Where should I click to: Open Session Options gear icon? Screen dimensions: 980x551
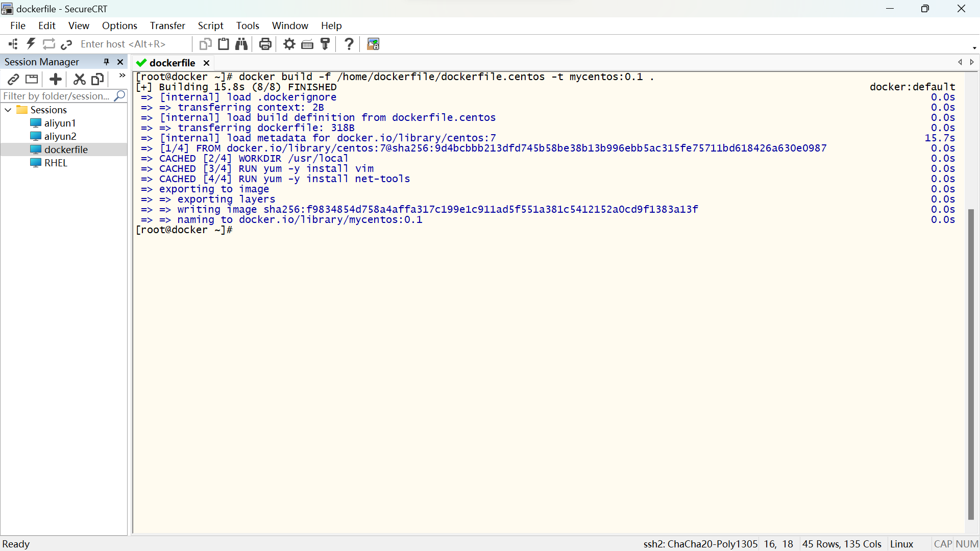point(289,44)
